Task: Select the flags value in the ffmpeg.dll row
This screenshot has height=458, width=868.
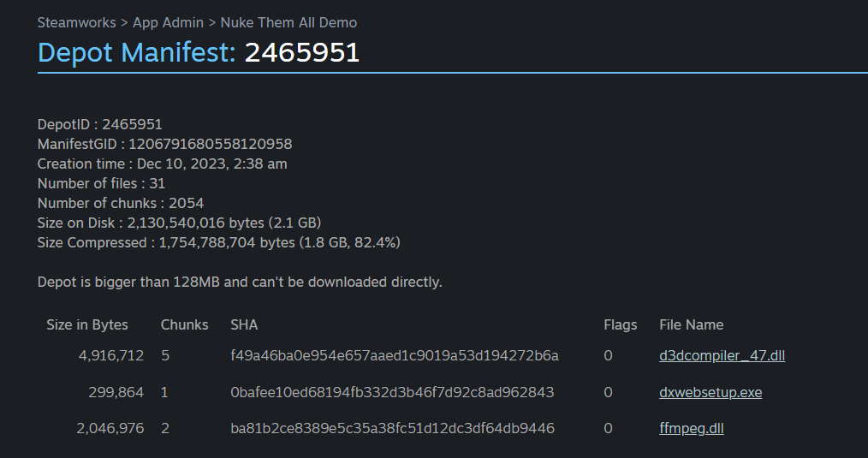Action: pos(608,428)
